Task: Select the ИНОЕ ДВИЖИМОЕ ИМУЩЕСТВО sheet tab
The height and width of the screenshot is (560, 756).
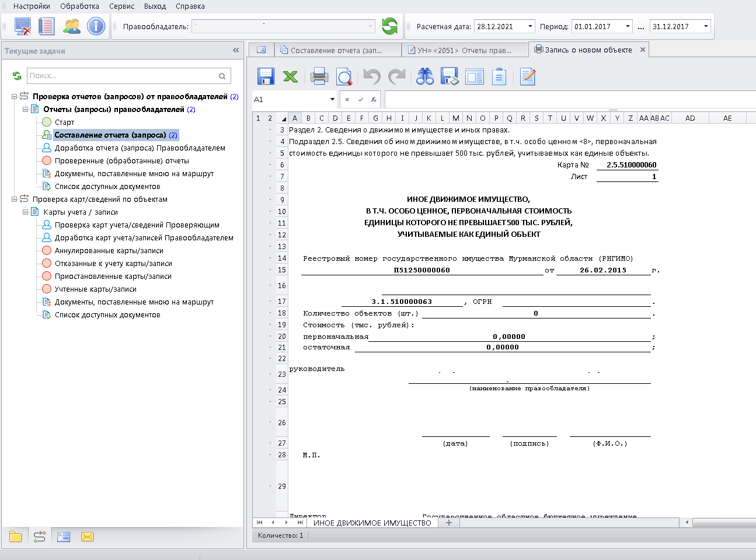Action: (372, 523)
